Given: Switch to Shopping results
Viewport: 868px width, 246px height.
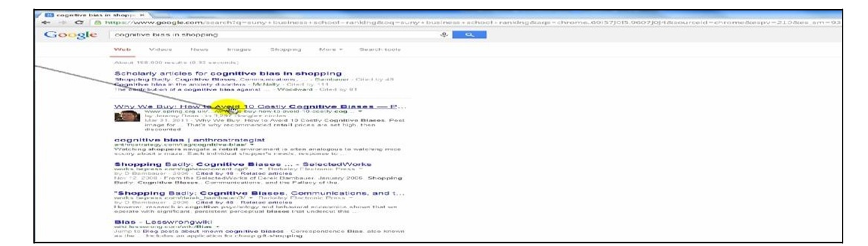Looking at the screenshot, I should (x=285, y=49).
